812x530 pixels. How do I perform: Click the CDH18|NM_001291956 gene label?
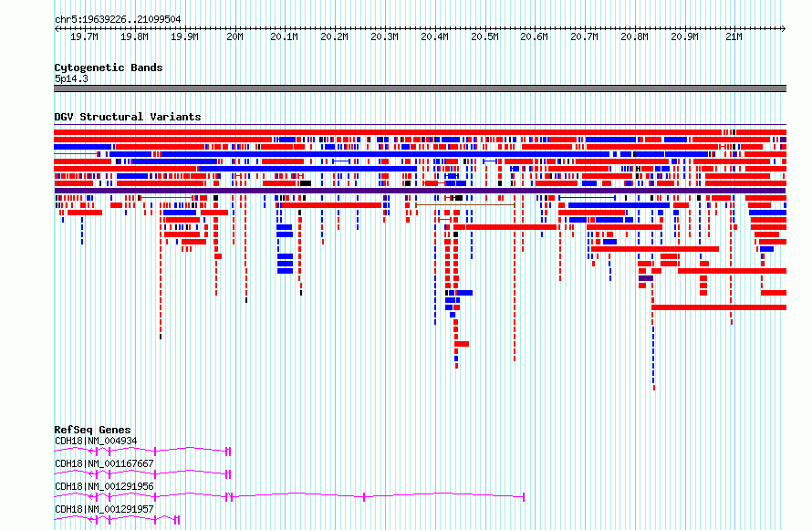point(105,486)
